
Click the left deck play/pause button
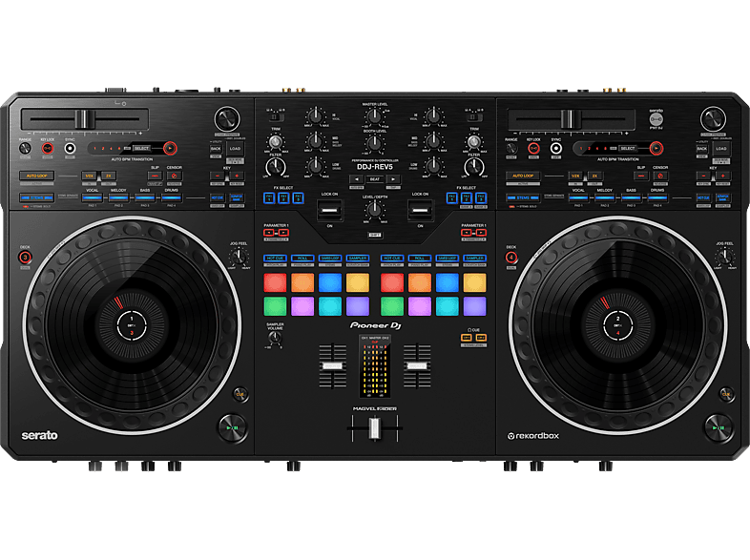pyautogui.click(x=233, y=427)
